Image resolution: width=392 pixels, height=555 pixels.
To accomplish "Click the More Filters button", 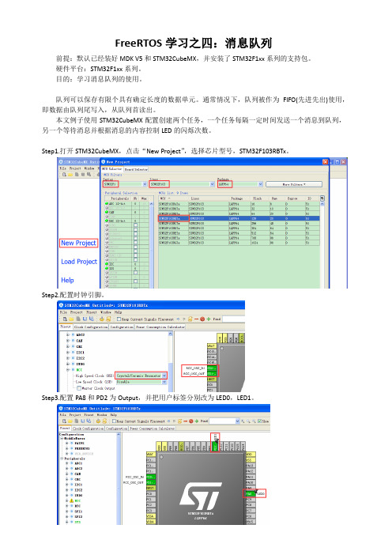I will (x=294, y=184).
